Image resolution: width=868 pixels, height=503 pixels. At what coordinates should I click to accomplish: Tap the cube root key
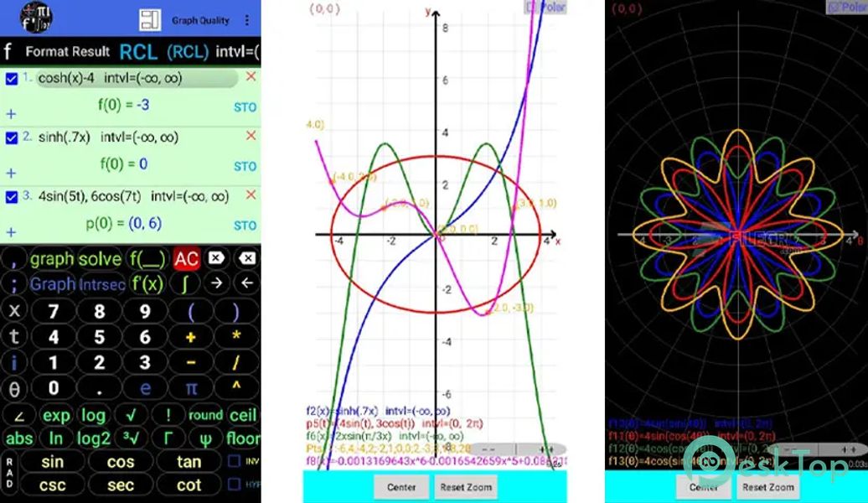click(131, 438)
